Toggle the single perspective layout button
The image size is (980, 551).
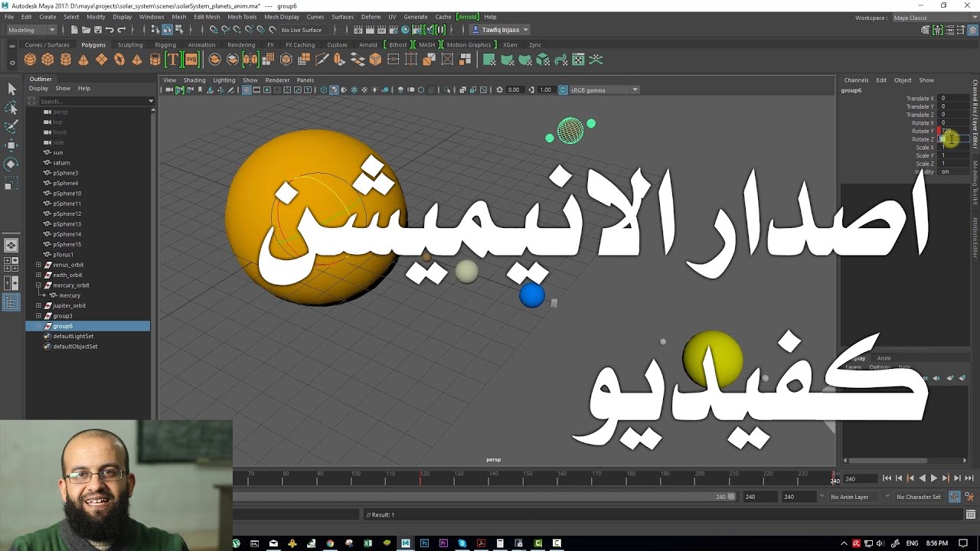(11, 246)
